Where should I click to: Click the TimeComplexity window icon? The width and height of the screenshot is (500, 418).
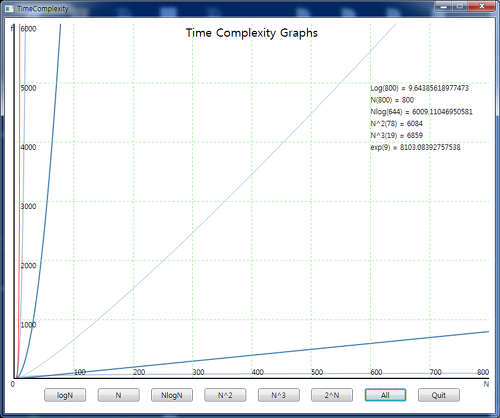pos(9,9)
